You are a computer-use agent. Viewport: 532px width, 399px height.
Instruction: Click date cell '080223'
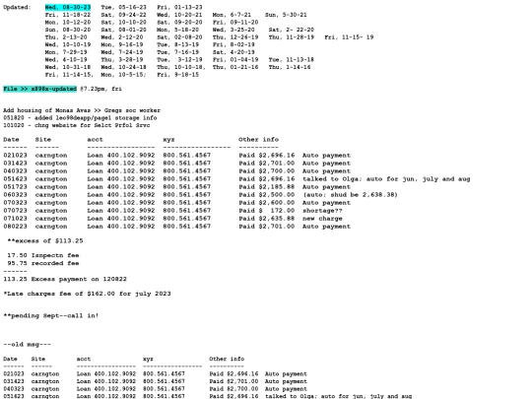click(x=15, y=227)
